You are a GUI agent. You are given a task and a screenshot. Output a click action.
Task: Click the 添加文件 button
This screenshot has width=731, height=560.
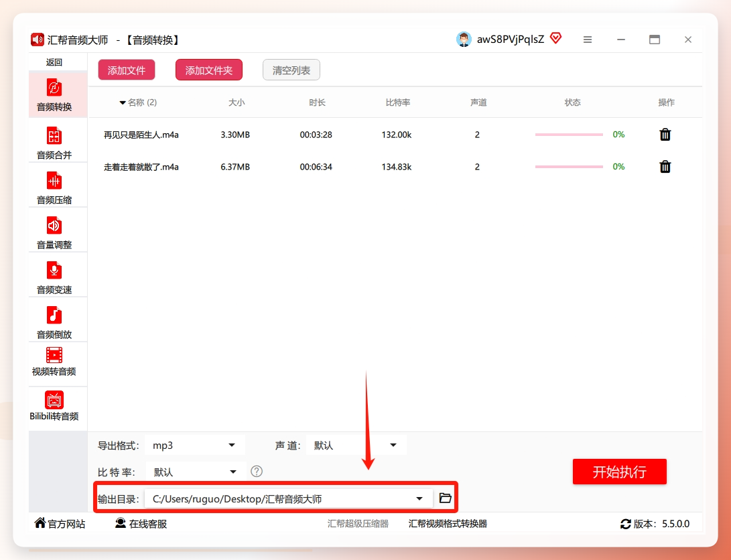(127, 70)
